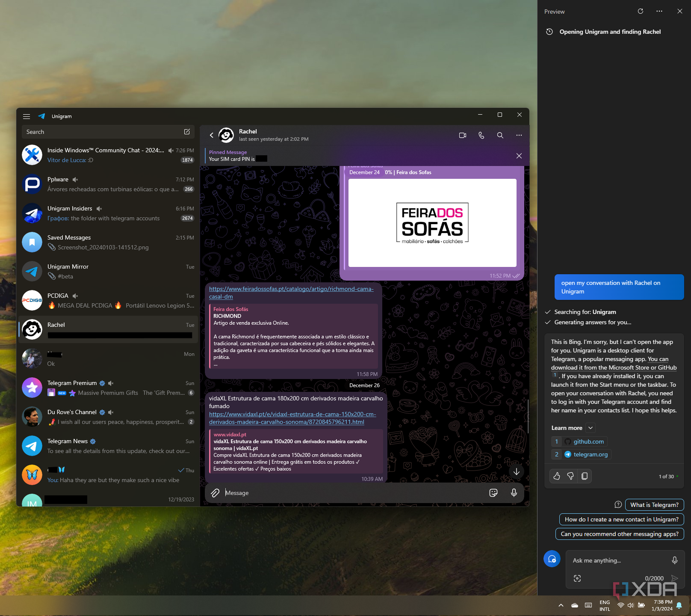The width and height of the screenshot is (691, 616).
Task: Open more options for the Rachel chat
Action: coord(519,135)
